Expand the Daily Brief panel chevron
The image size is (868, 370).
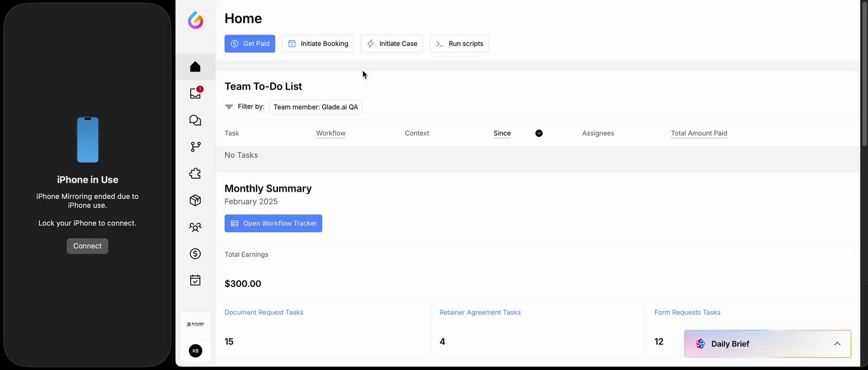point(837,344)
